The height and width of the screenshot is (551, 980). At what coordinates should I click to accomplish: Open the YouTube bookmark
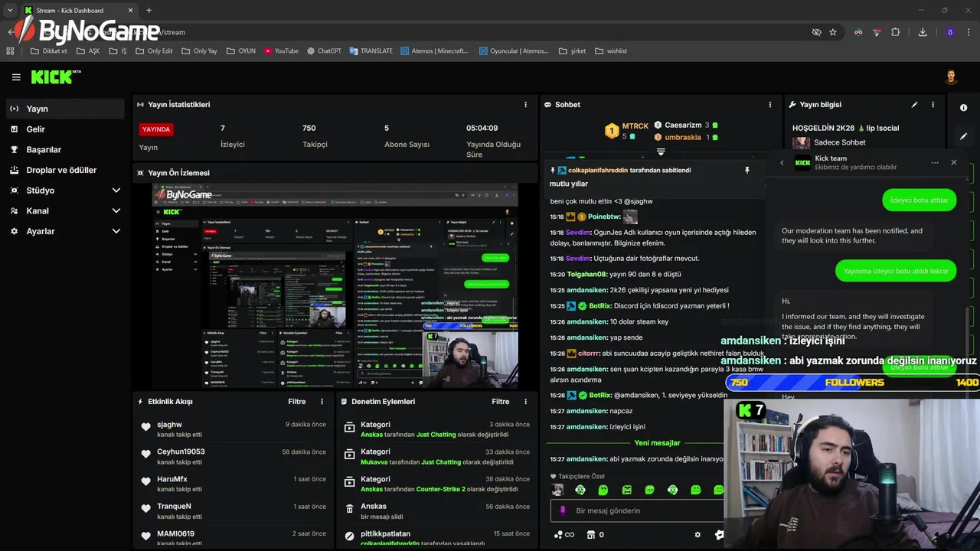point(281,51)
